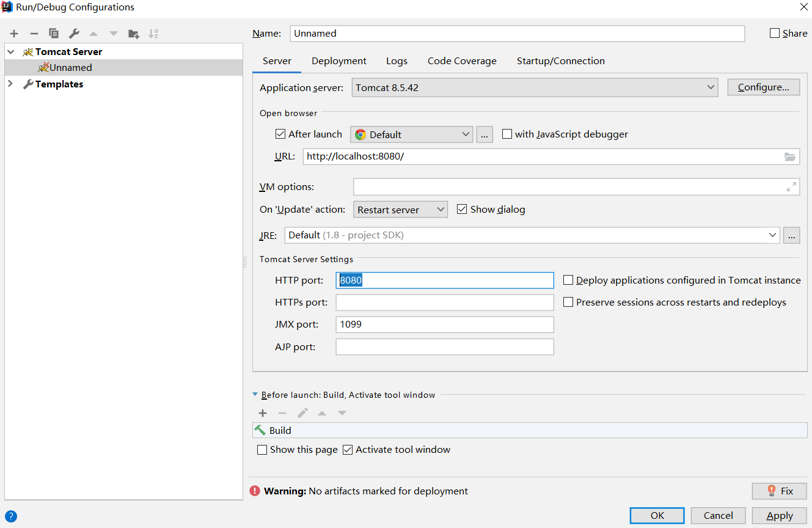Remove selected configuration with minus icon
Screen dimensions: 812x528
pyautogui.click(x=34, y=34)
